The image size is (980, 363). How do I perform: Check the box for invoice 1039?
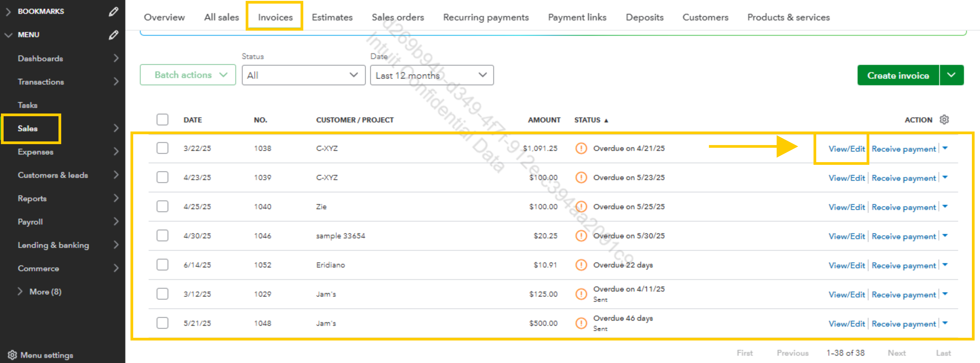pos(162,177)
